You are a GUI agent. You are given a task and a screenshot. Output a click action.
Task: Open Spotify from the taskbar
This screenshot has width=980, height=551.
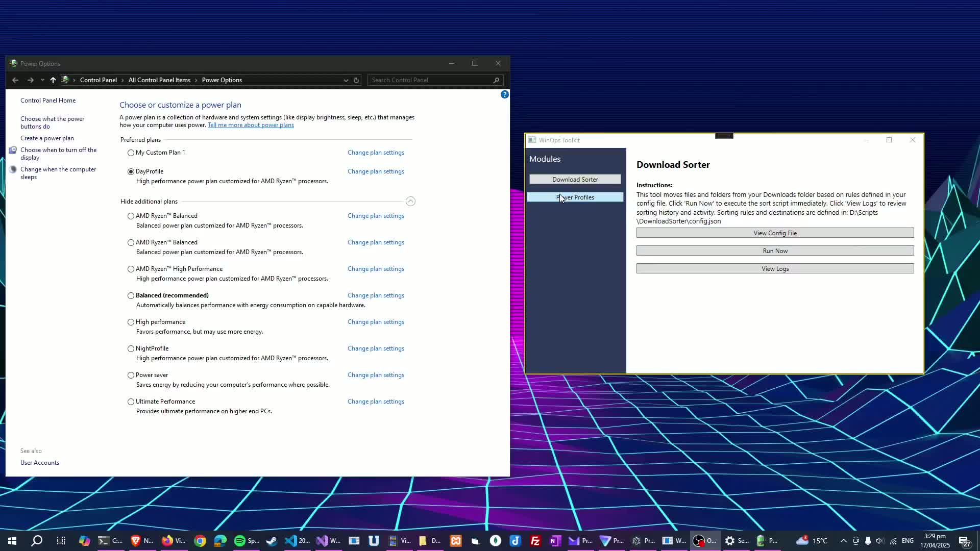[240, 541]
